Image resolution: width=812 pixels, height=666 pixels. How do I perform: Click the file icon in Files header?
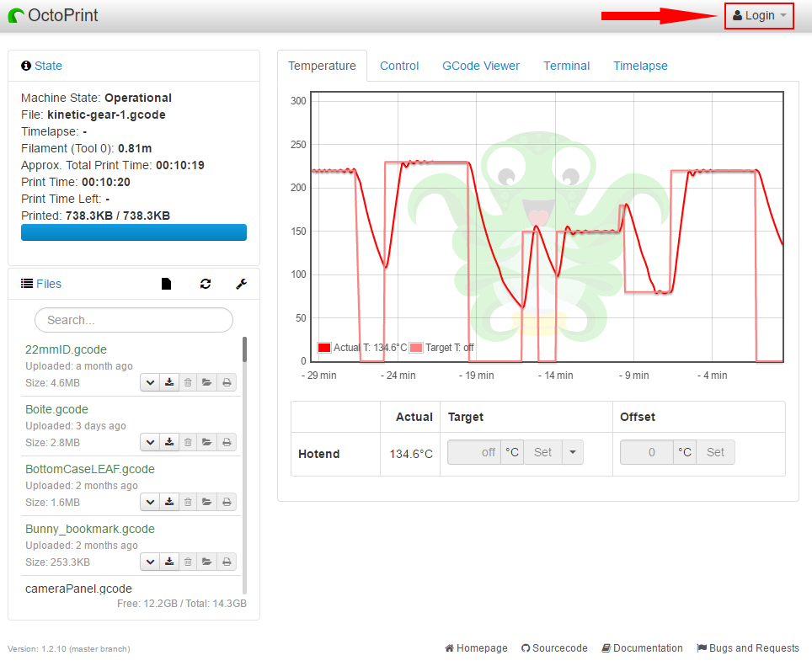click(x=166, y=284)
